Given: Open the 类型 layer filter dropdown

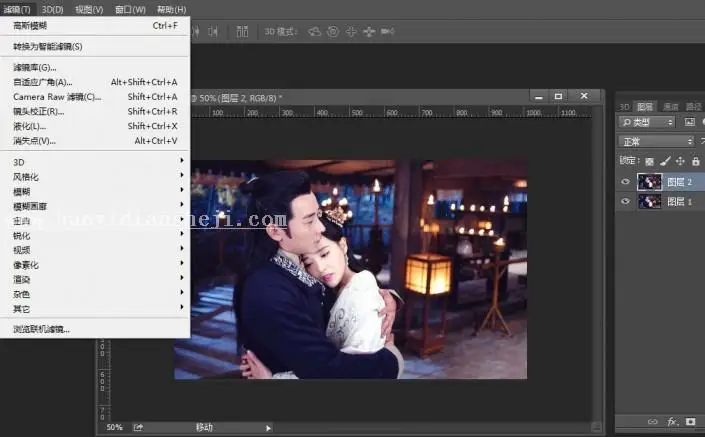Looking at the screenshot, I should 647,122.
